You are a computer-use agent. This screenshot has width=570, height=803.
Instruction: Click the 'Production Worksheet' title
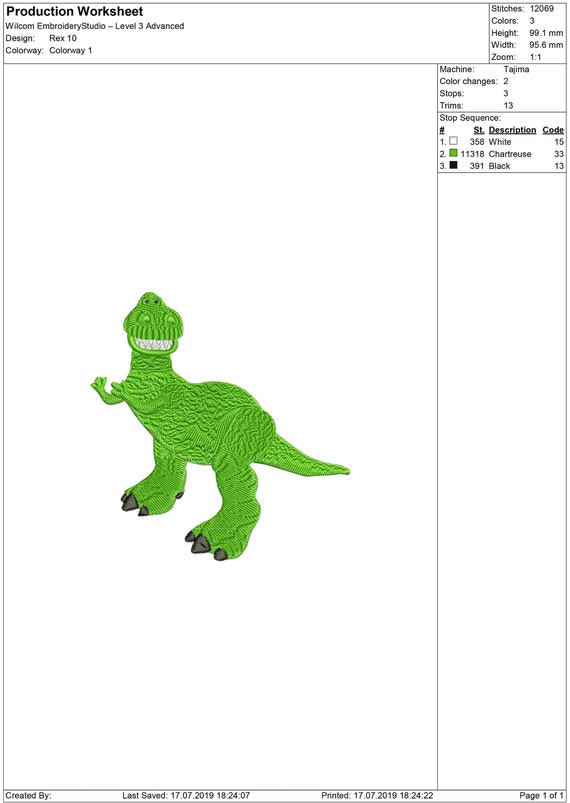coord(75,11)
